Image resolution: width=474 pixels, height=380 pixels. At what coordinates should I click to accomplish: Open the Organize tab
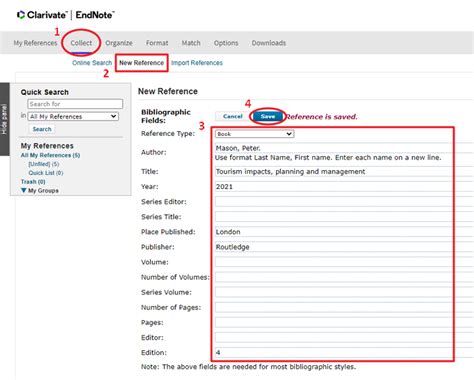point(119,43)
